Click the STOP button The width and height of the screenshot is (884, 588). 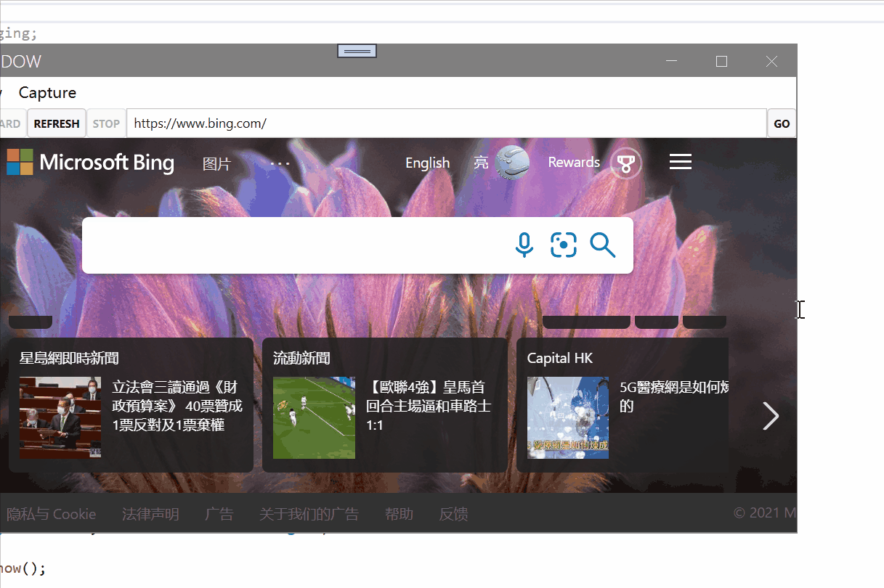coord(106,123)
